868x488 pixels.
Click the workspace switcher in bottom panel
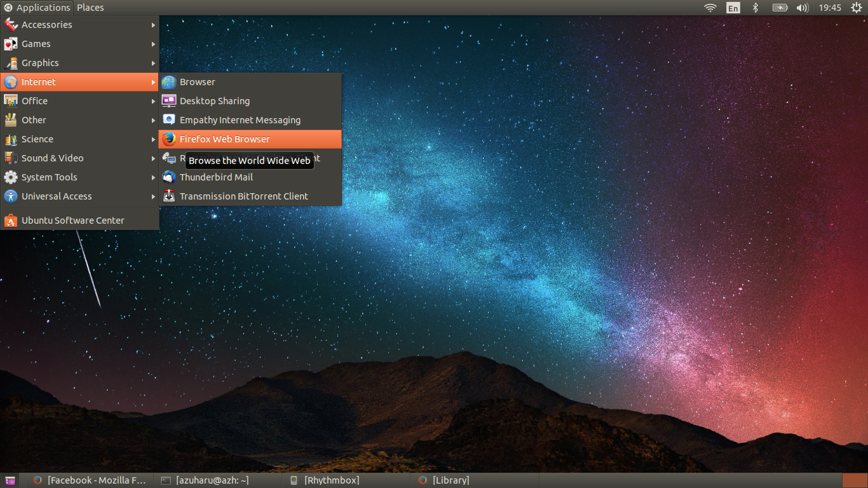[855, 480]
